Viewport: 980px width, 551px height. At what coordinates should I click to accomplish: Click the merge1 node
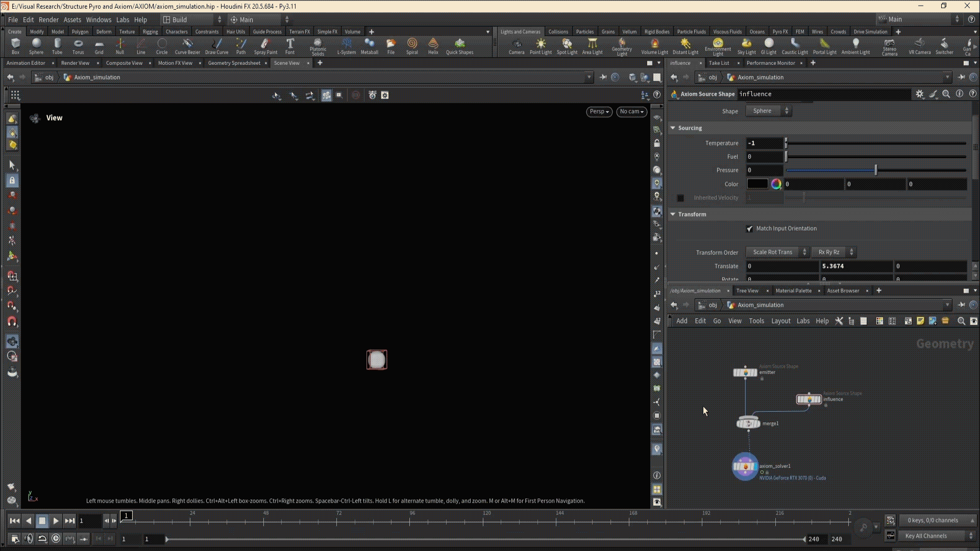tap(748, 423)
